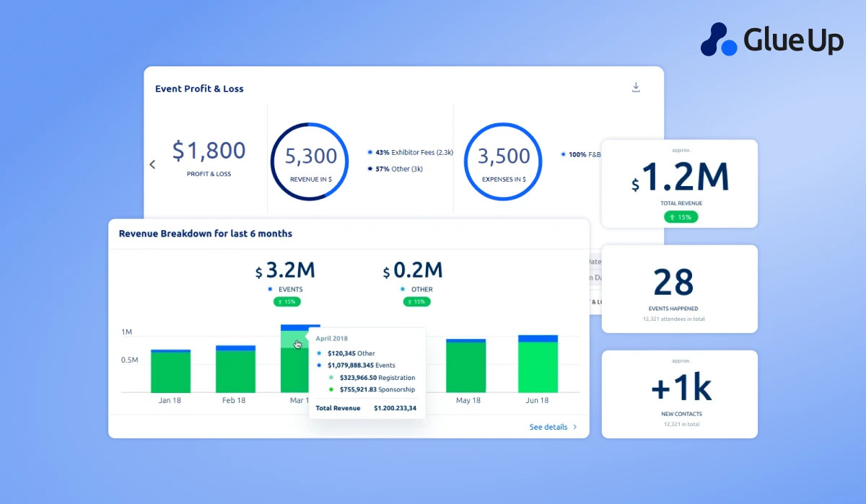This screenshot has width=866, height=504.
Task: Click the blue top segment of March bar
Action: (x=299, y=327)
